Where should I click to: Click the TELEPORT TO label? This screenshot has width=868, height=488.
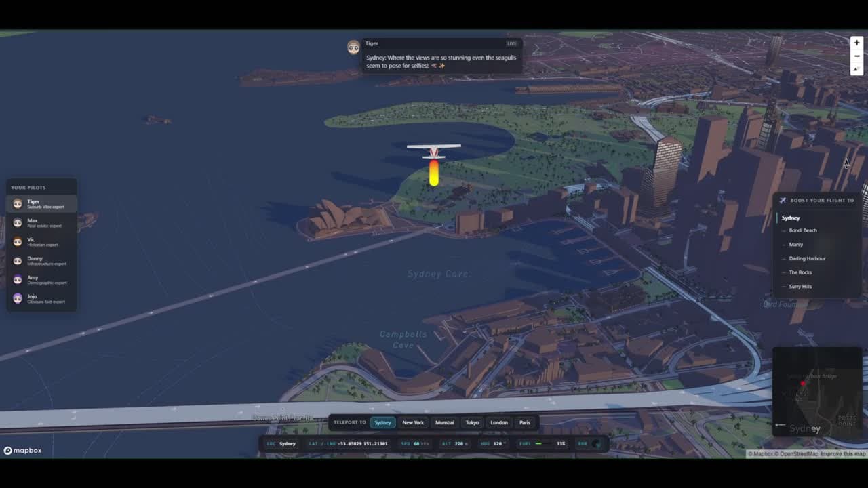point(350,422)
